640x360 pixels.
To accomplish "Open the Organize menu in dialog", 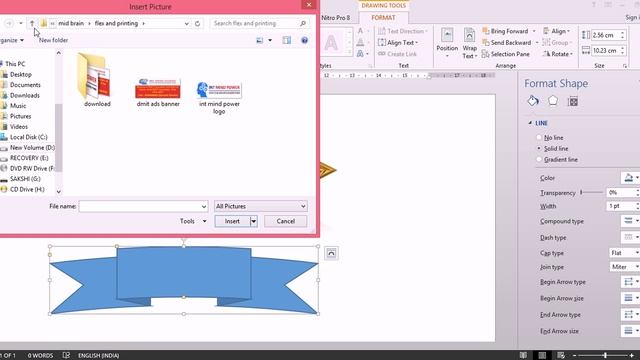I will pos(11,40).
